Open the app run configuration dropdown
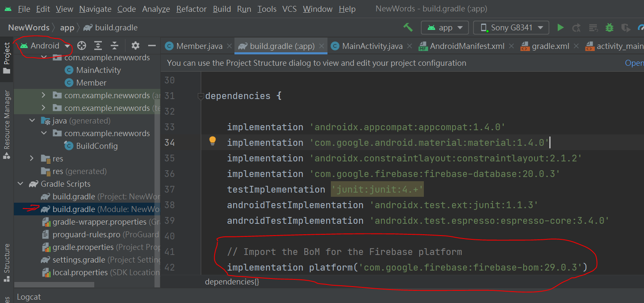644x303 pixels. (445, 28)
